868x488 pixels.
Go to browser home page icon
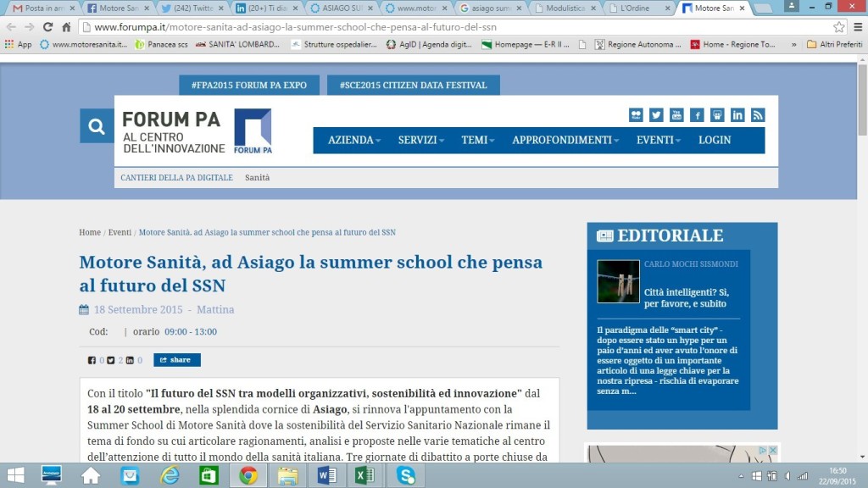tap(66, 26)
